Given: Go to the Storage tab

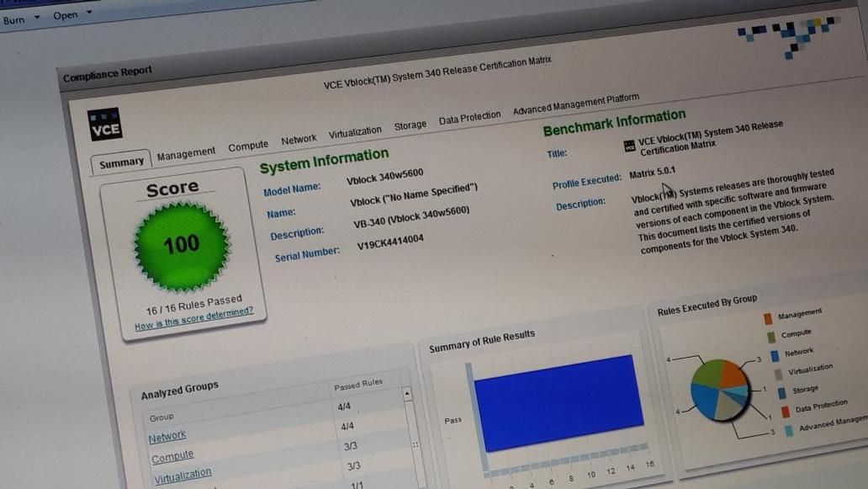Looking at the screenshot, I should tap(410, 125).
